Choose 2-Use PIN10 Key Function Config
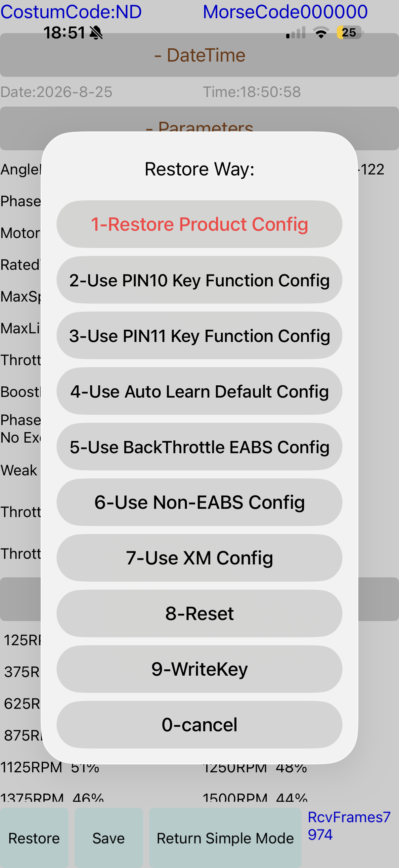Screen dimensions: 399x868 click(199, 280)
